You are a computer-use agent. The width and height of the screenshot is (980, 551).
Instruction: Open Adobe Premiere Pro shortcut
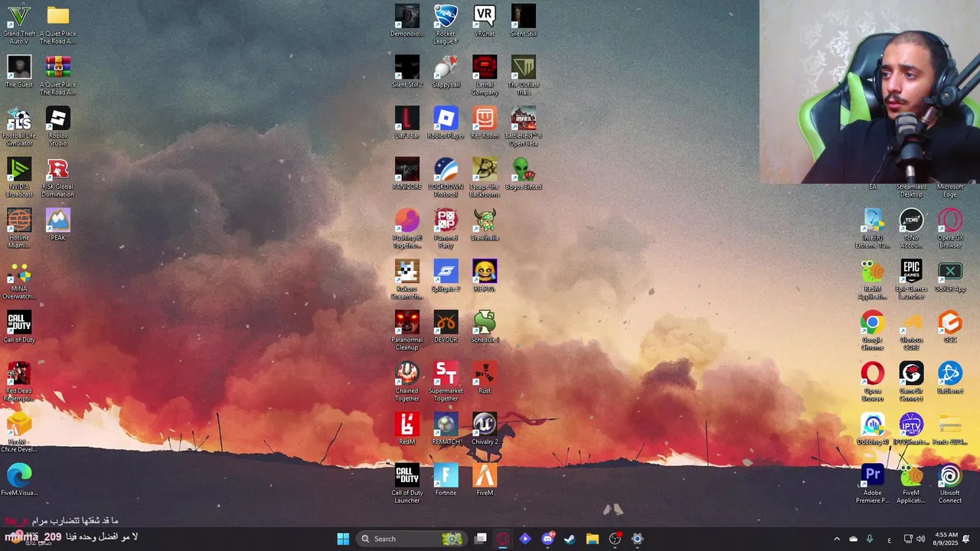(872, 483)
